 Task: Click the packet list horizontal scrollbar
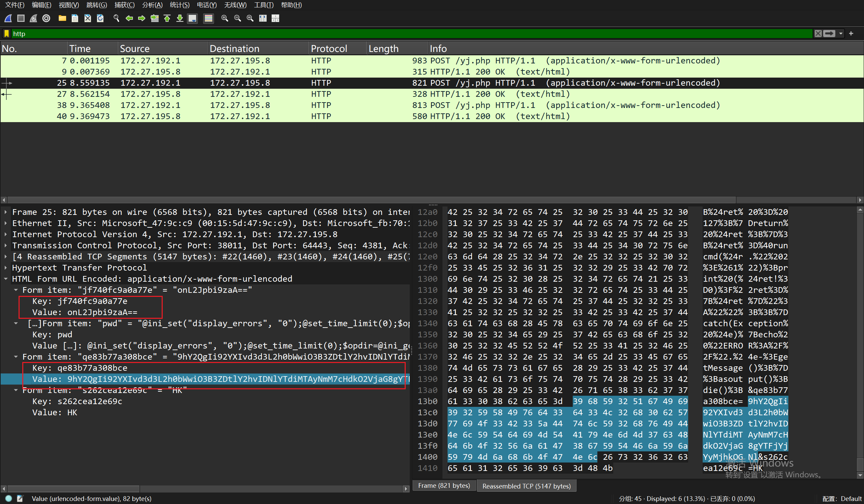pos(370,200)
